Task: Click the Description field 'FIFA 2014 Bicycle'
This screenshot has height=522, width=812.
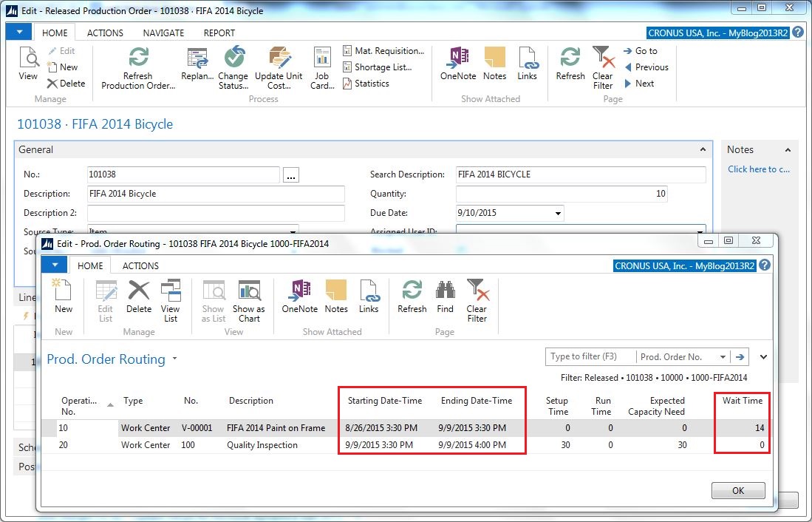Action: (216, 194)
